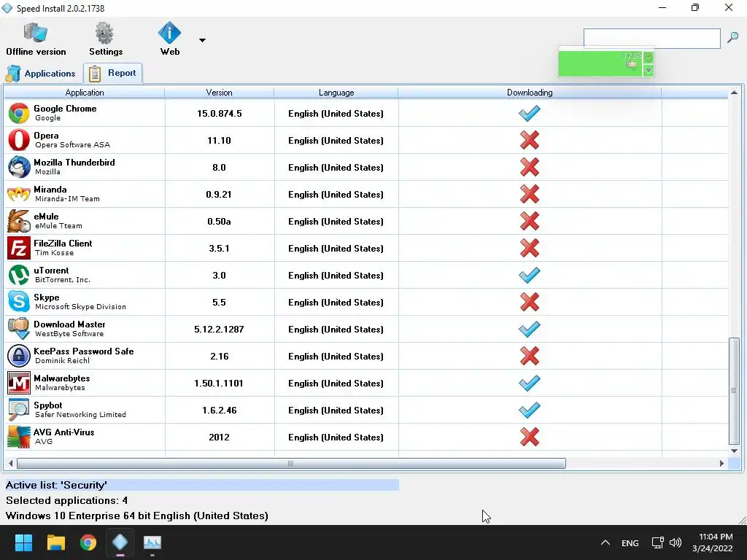This screenshot has width=747, height=560.
Task: Click version 1.50.1.1101 cell
Action: (x=219, y=384)
